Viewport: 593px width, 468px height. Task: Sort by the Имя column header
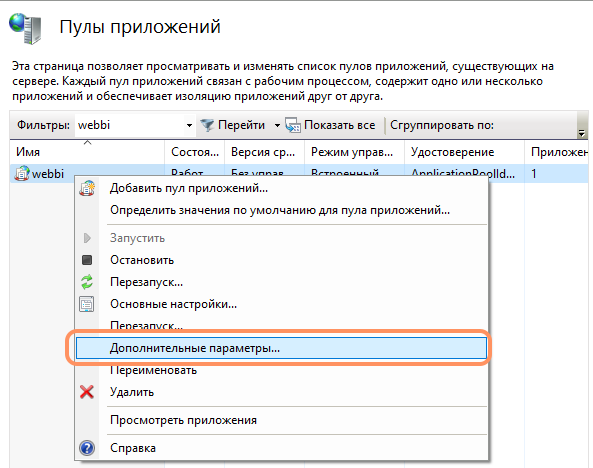pos(87,152)
